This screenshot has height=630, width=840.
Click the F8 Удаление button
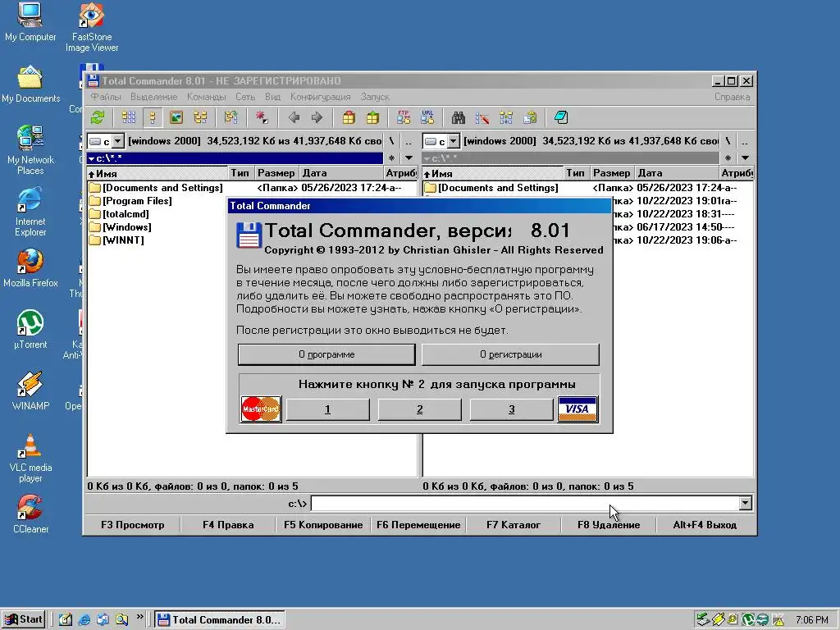click(x=609, y=525)
